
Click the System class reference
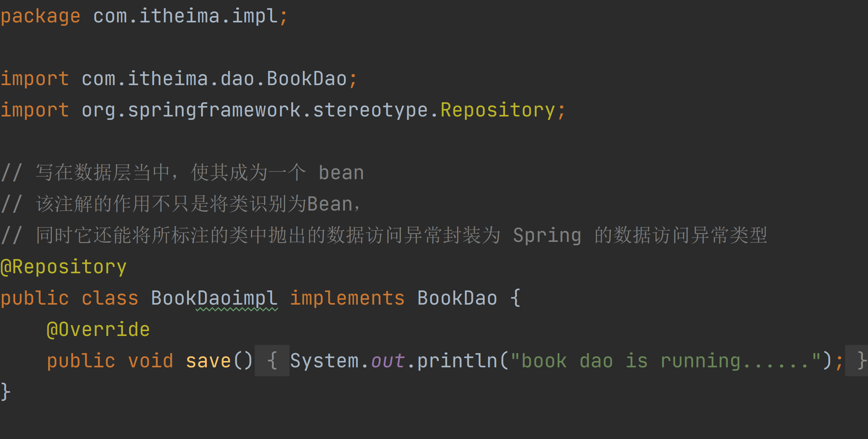(x=324, y=361)
